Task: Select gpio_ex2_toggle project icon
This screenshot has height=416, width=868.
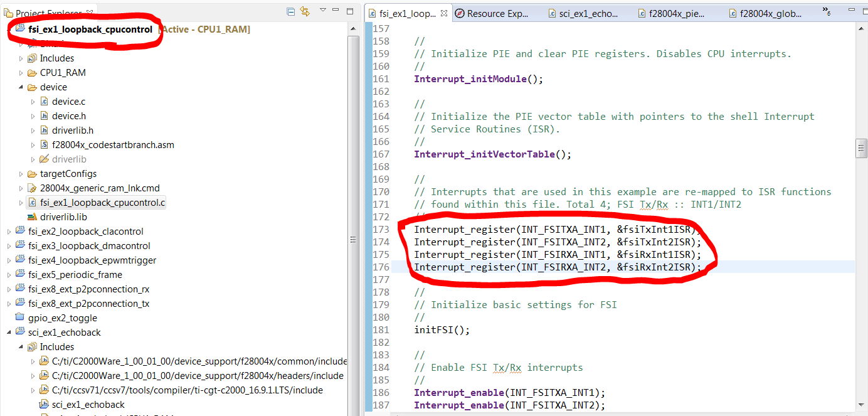Action: [20, 318]
